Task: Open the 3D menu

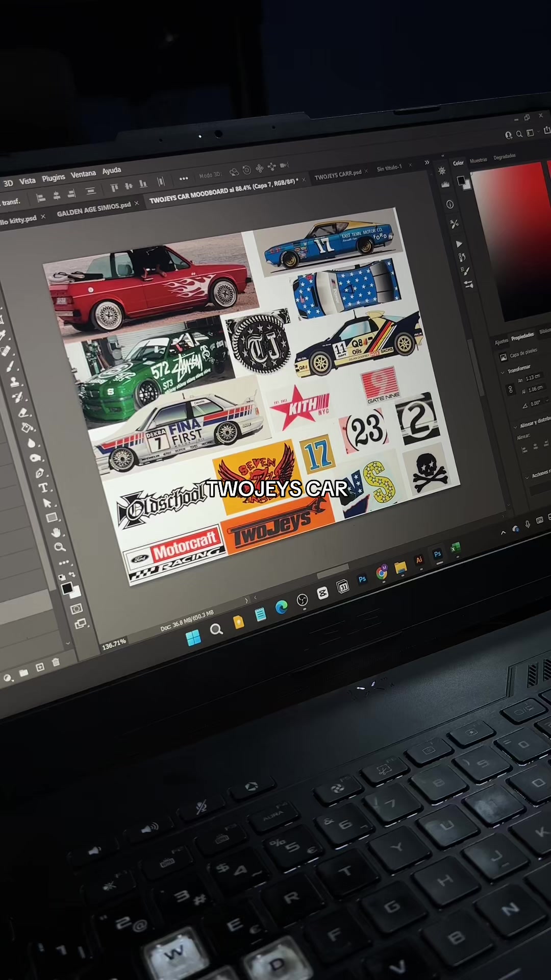Action: point(8,183)
